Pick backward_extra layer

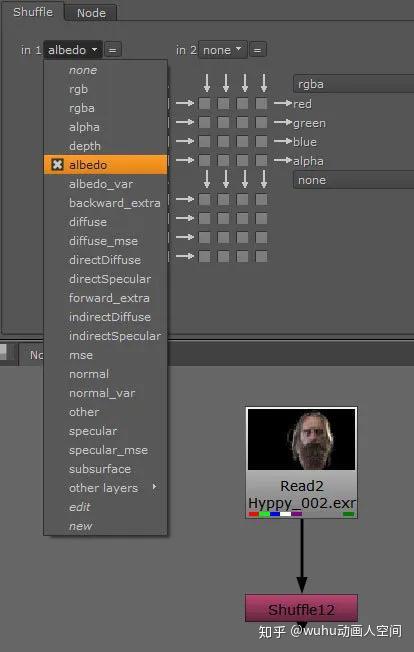pos(106,203)
